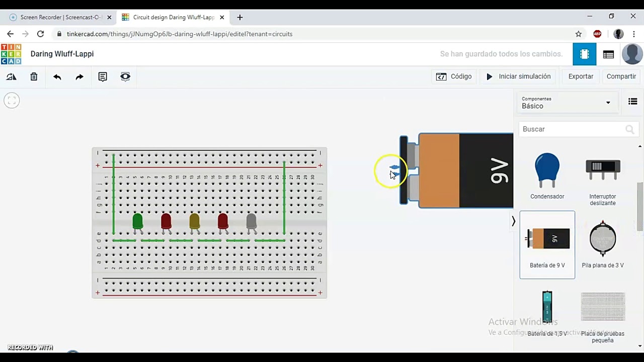
Task: Rotate the selected component
Action: (11, 77)
